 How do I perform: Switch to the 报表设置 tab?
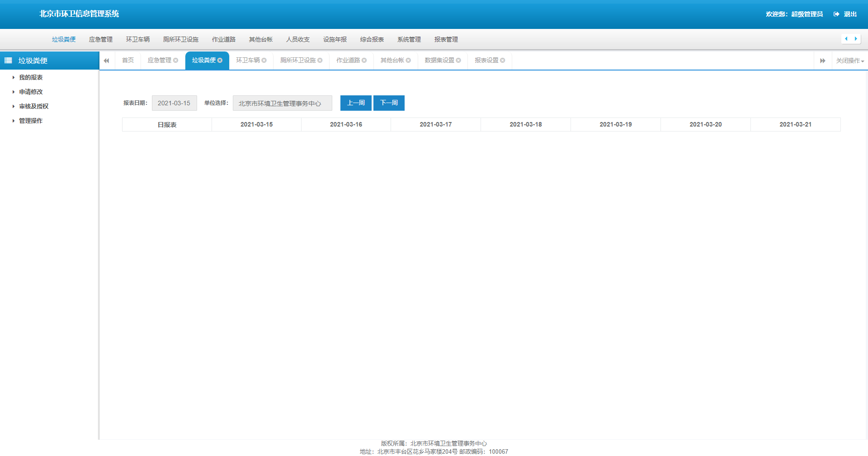(486, 61)
